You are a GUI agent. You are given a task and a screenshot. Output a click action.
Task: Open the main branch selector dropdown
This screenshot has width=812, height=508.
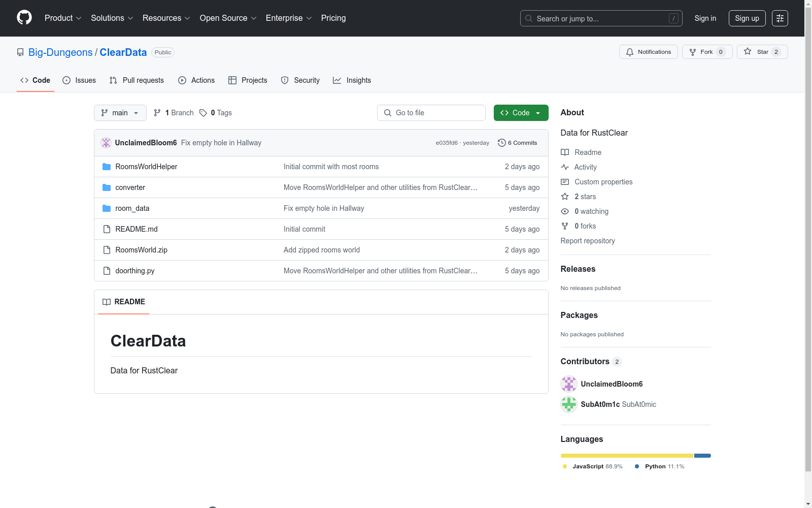click(x=120, y=113)
